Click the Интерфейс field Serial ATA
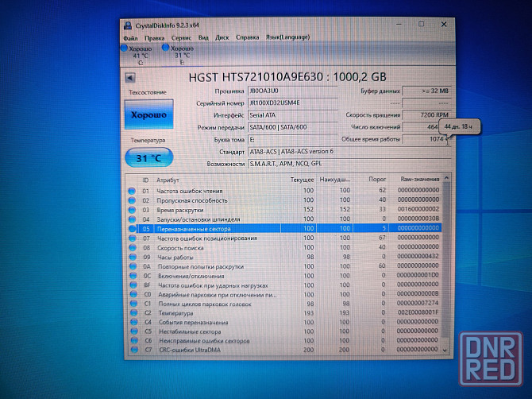 pos(293,115)
